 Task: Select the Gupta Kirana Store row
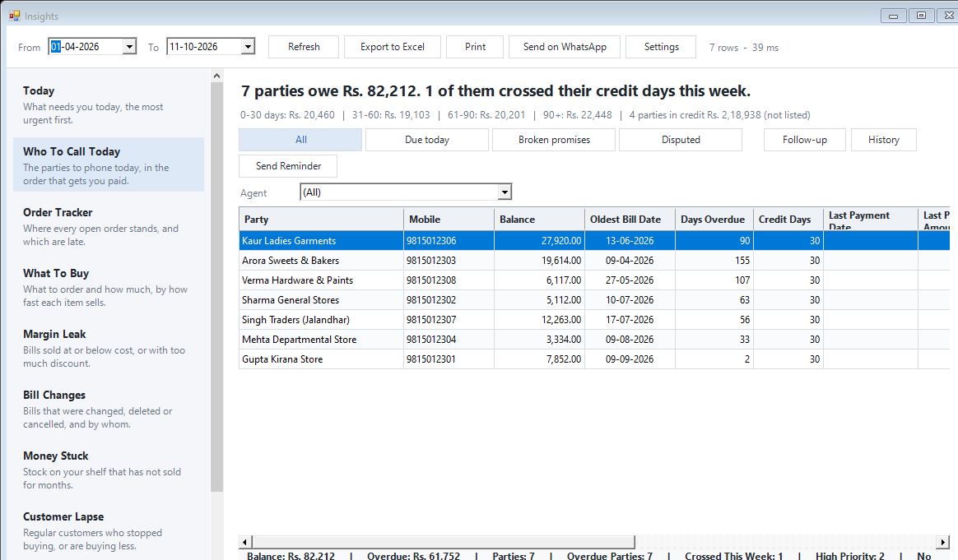click(x=594, y=359)
